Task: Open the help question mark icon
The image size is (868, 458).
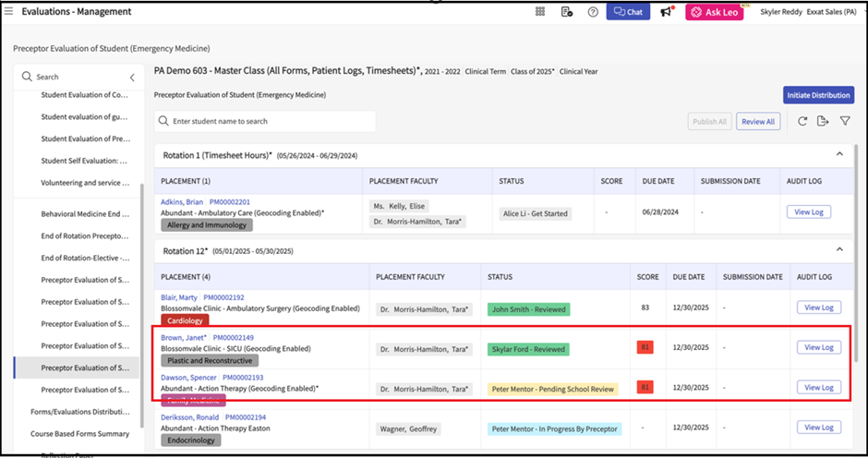Action: pos(592,12)
